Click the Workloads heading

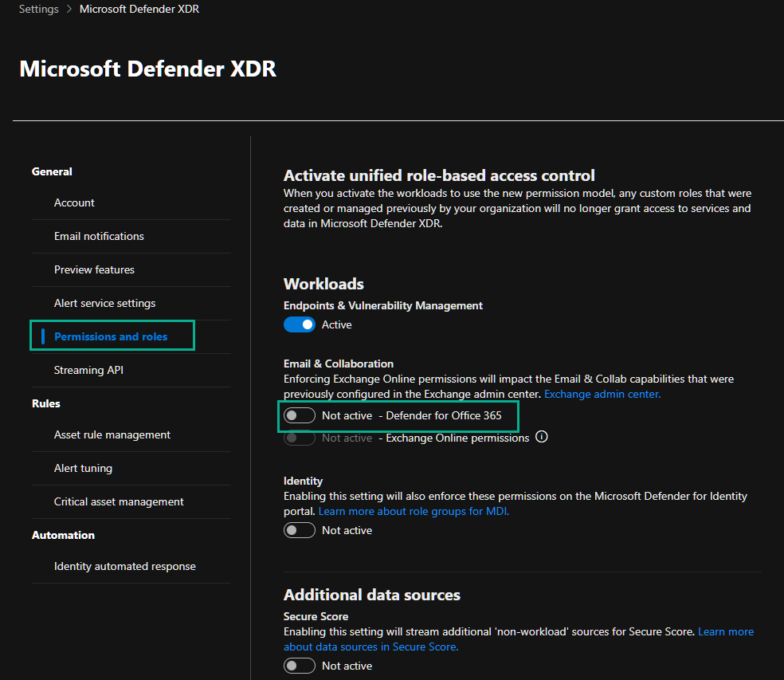click(323, 285)
